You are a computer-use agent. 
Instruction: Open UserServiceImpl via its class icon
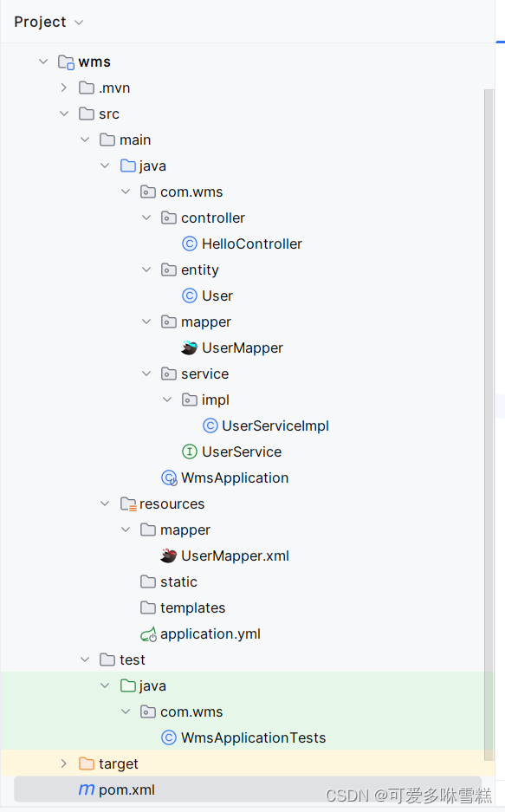[x=210, y=425]
